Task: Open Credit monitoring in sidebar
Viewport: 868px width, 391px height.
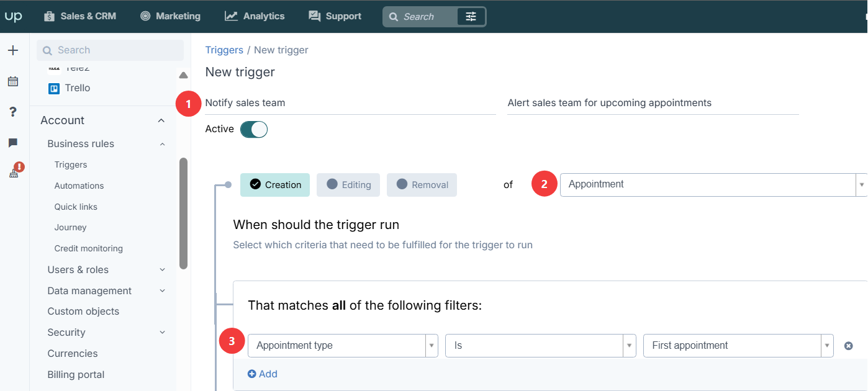Action: pos(89,249)
